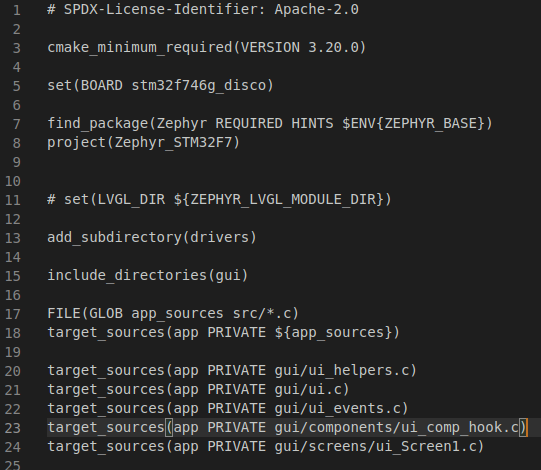Click the commented set(LVGL_DIR line

219,199
